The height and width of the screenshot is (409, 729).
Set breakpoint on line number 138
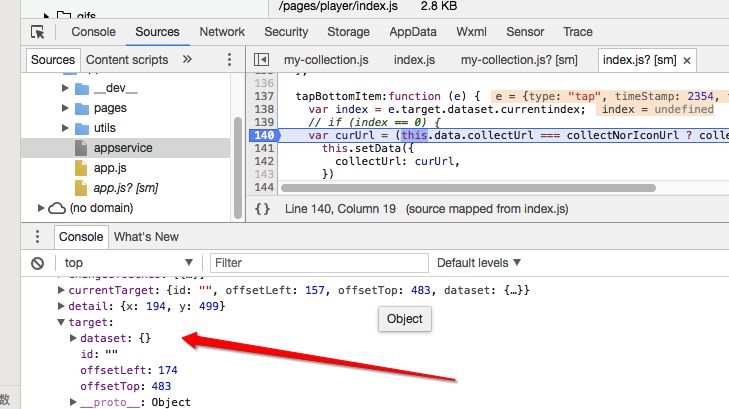pyautogui.click(x=264, y=109)
